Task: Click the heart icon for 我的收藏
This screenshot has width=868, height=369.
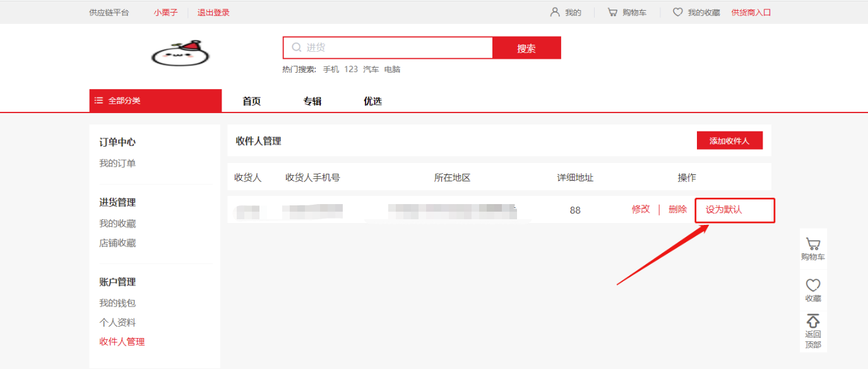Action: pyautogui.click(x=677, y=12)
